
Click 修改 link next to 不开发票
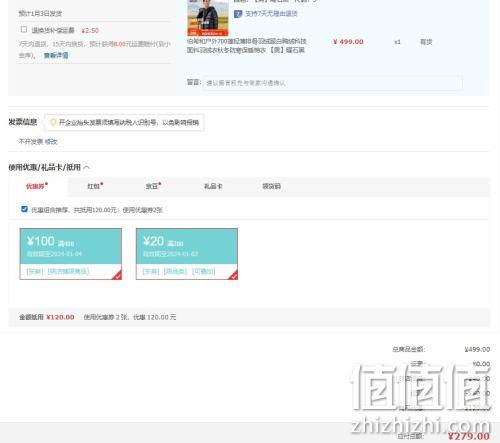click(x=51, y=142)
